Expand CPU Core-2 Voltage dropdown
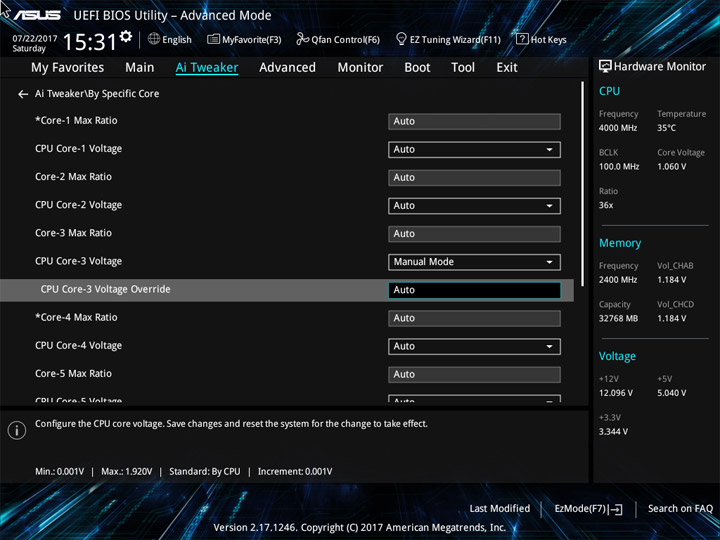This screenshot has height=540, width=720. click(x=474, y=206)
